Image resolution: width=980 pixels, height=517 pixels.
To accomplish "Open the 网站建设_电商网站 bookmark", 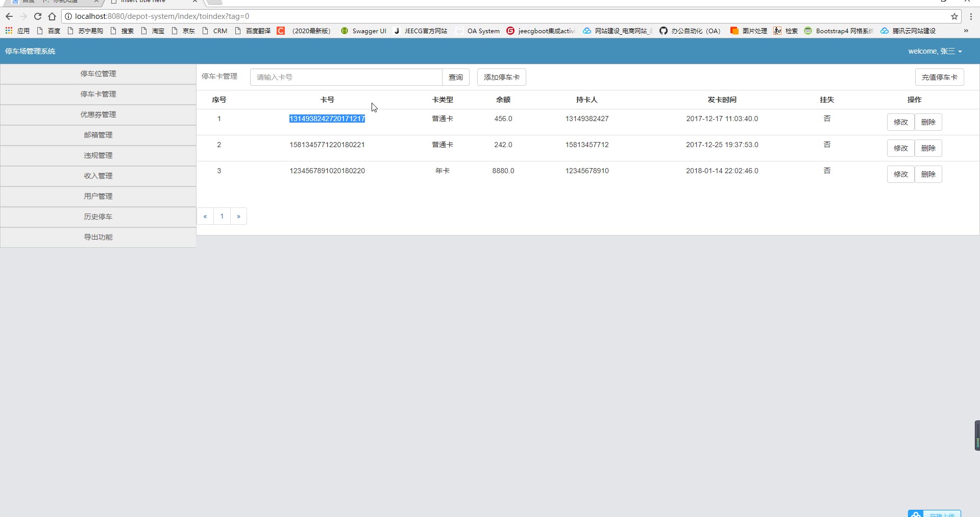I will point(618,31).
